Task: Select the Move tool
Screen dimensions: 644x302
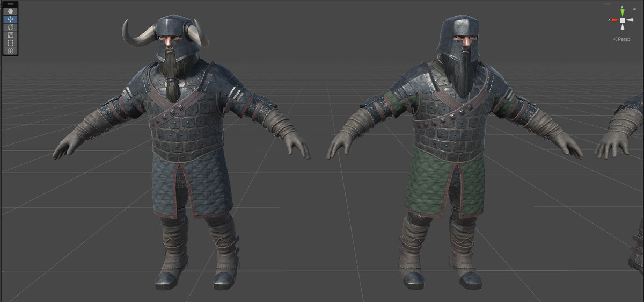Action: (10, 19)
